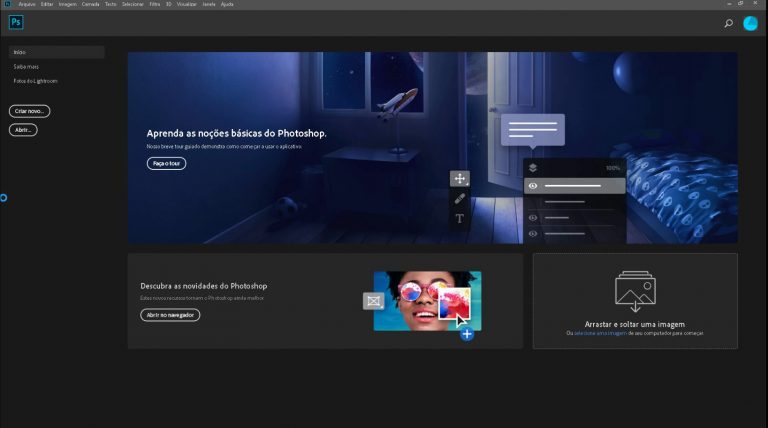This screenshot has width=768, height=428.
Task: Open the Selecionar menu
Action: coord(133,4)
